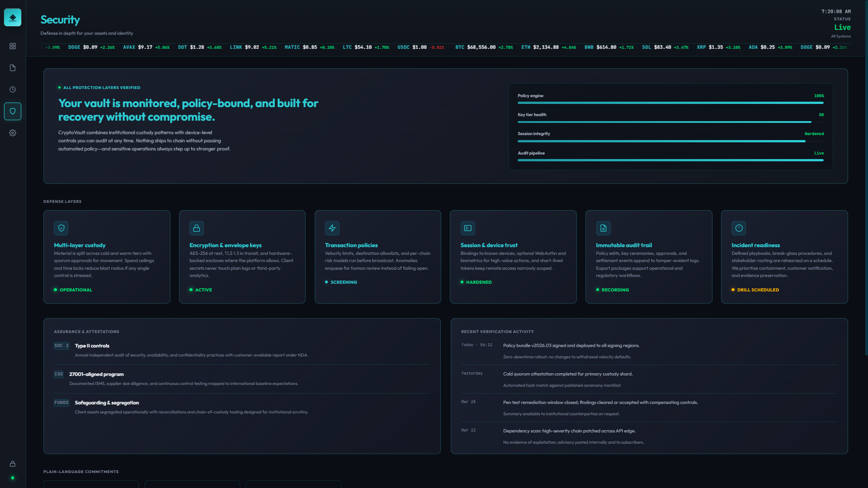This screenshot has width=868, height=488.
Task: Click the lock icon at the sidebar bottom
Action: coord(13,464)
